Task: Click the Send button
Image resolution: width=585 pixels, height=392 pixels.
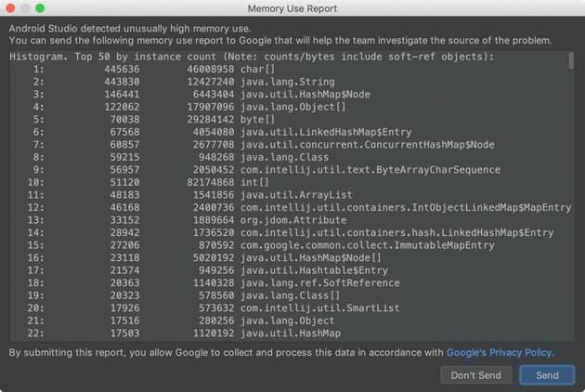Action: coord(547,375)
